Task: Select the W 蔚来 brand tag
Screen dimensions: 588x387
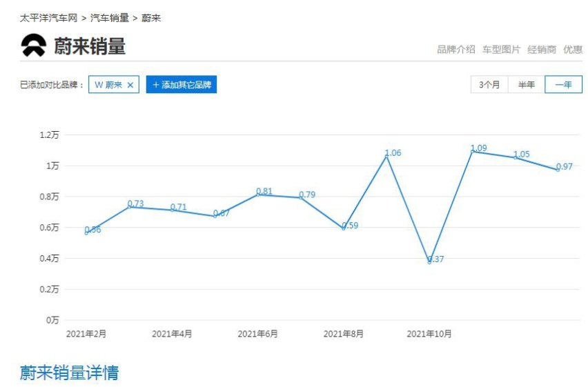Action: tap(114, 84)
